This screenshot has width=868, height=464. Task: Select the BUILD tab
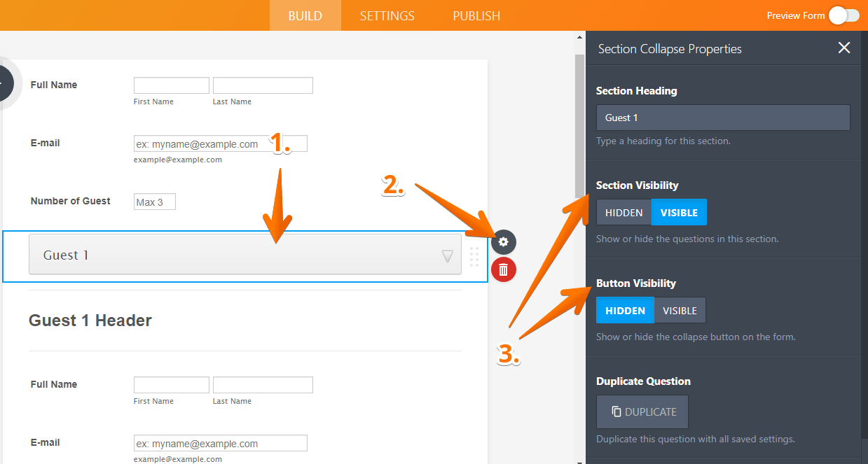(x=305, y=15)
